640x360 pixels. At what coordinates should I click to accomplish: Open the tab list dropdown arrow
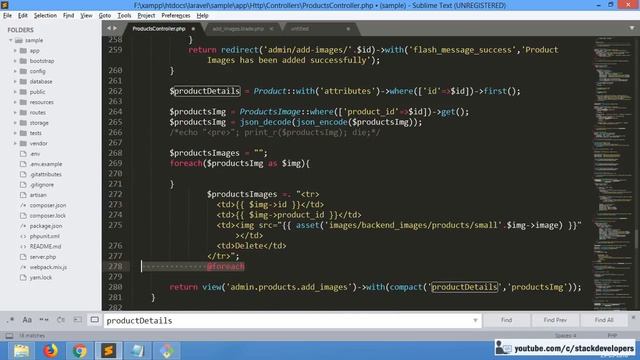[632, 28]
